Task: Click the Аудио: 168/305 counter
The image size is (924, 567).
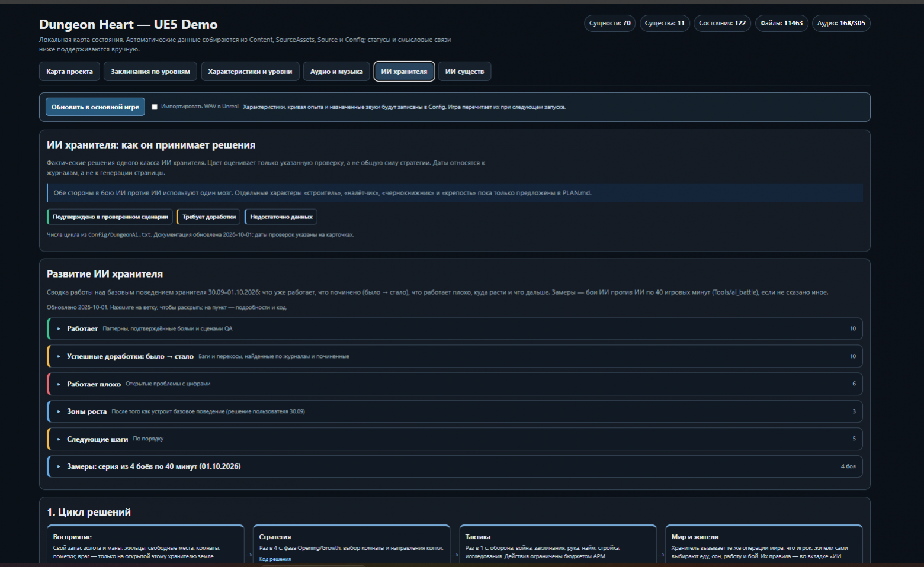Action: pos(841,23)
